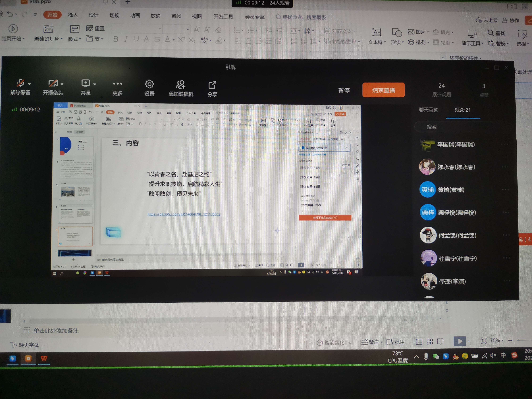
Task: Switch to the chat interaction tab
Action: pyautogui.click(x=429, y=110)
